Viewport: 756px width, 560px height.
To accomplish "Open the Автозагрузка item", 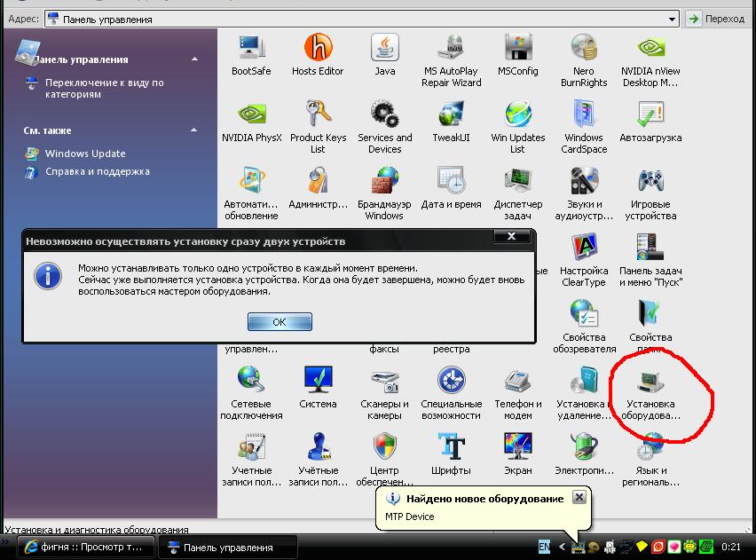I will [x=650, y=122].
